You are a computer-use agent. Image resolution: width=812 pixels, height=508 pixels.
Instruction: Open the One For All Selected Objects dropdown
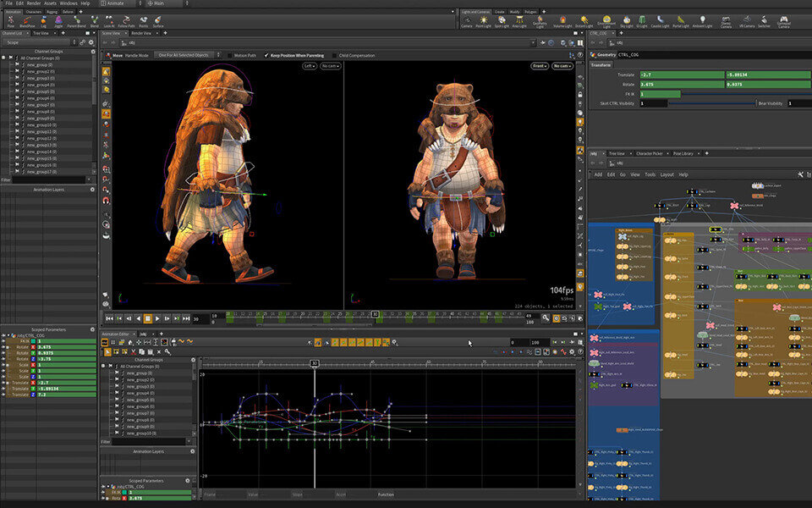coord(188,55)
